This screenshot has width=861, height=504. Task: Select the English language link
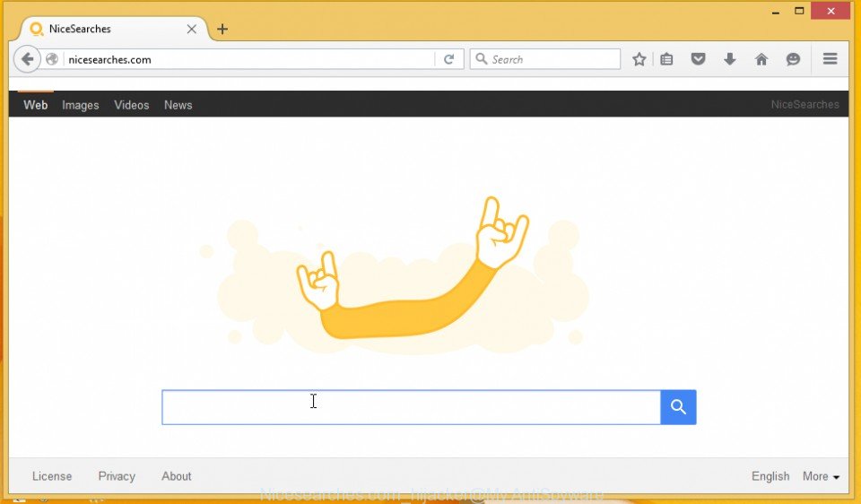(770, 476)
